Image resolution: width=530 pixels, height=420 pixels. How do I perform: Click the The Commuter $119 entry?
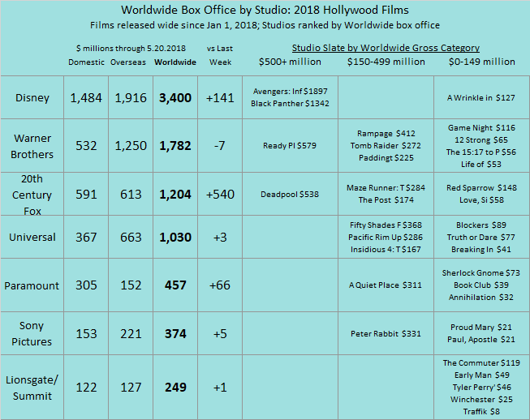point(481,363)
